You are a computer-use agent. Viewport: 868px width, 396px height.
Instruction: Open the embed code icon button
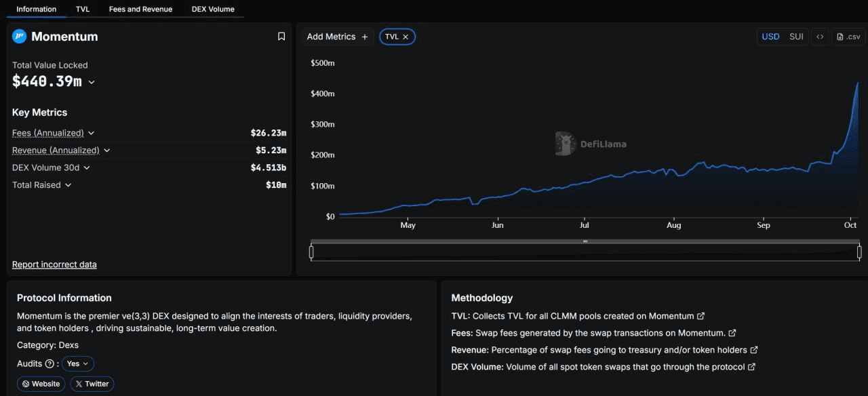tap(820, 37)
